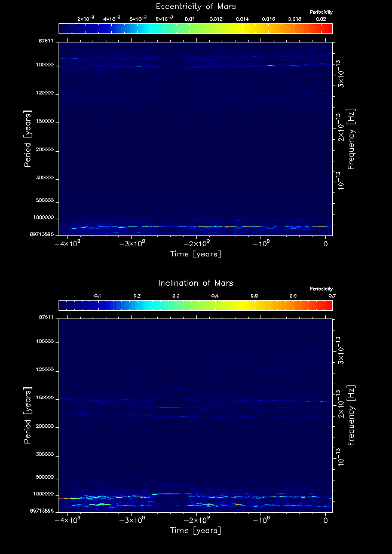392x554 pixels.
Task: Click the 0.3 label on the inclination colorbar
Action: tap(176, 296)
